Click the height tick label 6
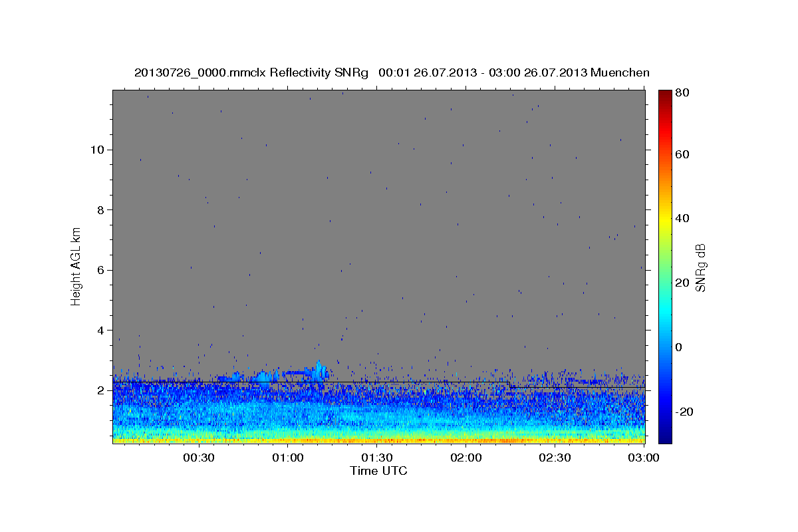 click(x=100, y=270)
